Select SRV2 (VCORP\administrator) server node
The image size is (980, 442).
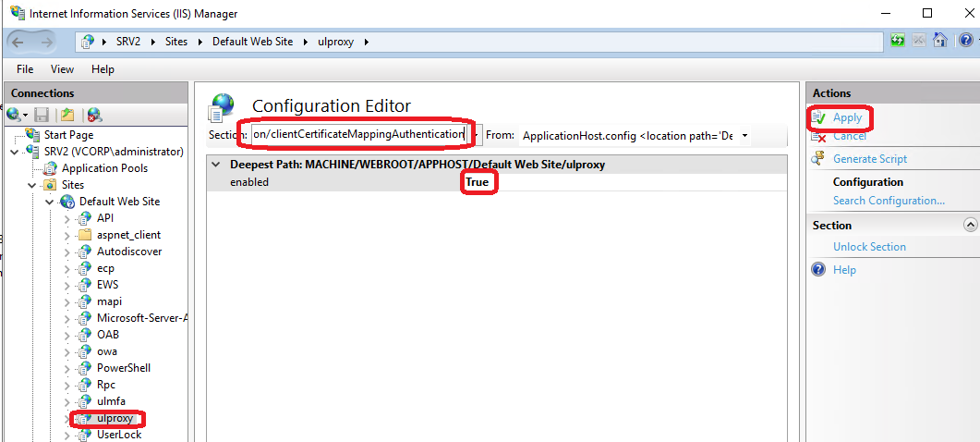(114, 152)
